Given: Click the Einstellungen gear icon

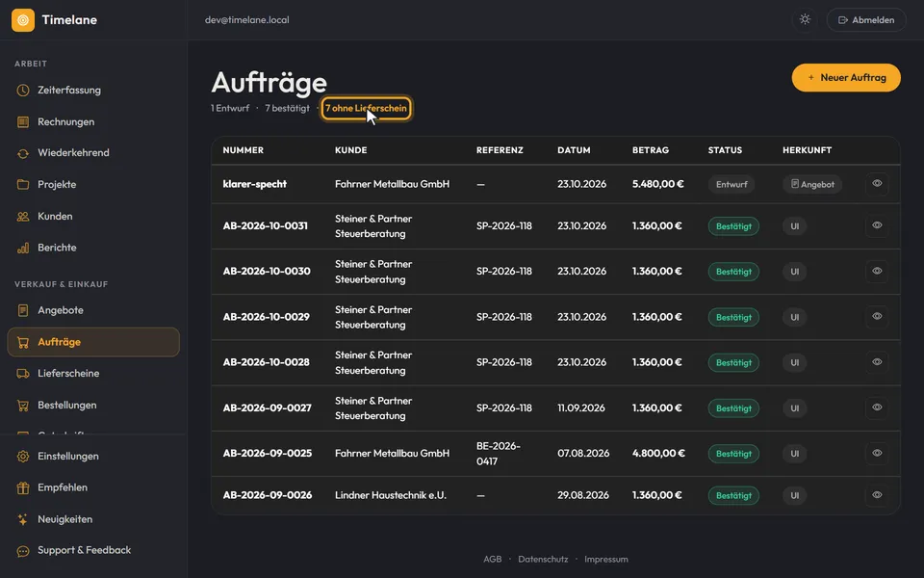Looking at the screenshot, I should [x=23, y=457].
